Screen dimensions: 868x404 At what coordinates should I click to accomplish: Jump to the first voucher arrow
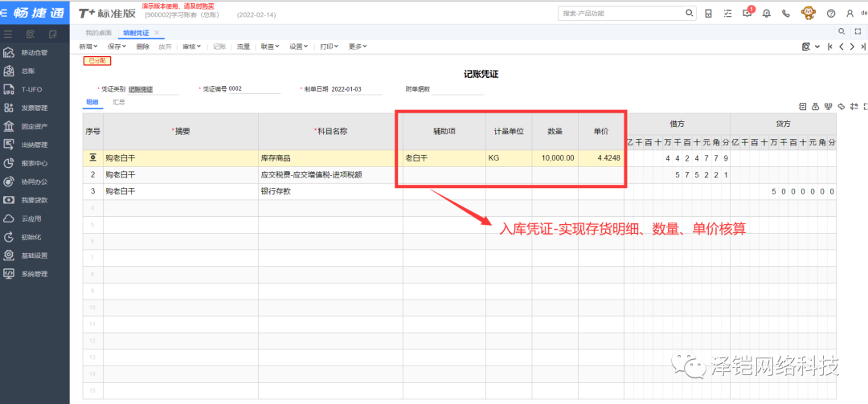[x=829, y=47]
